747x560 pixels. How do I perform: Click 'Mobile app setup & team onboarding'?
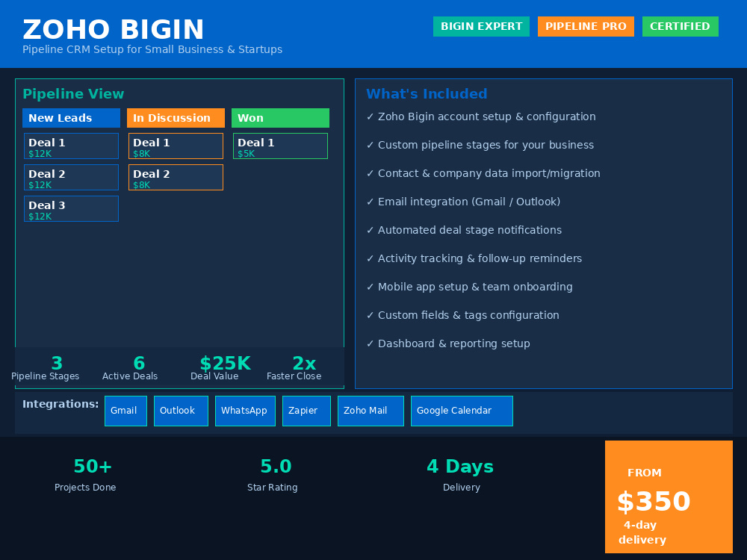pos(475,287)
